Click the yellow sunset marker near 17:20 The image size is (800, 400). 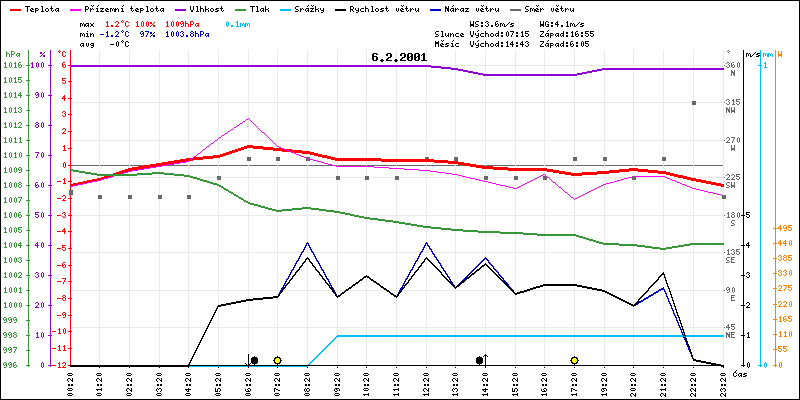point(574,360)
